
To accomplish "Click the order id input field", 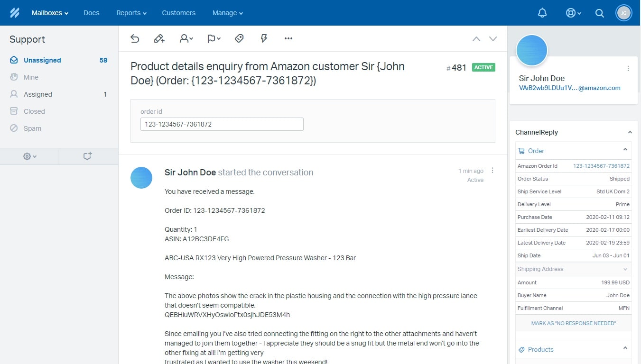I will [222, 124].
